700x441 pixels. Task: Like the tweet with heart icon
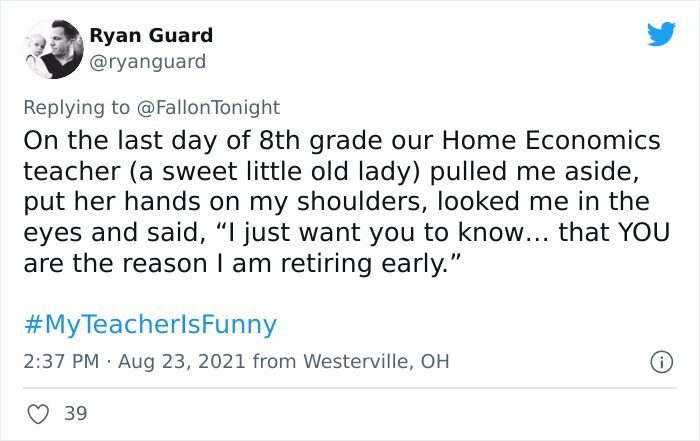(38, 414)
